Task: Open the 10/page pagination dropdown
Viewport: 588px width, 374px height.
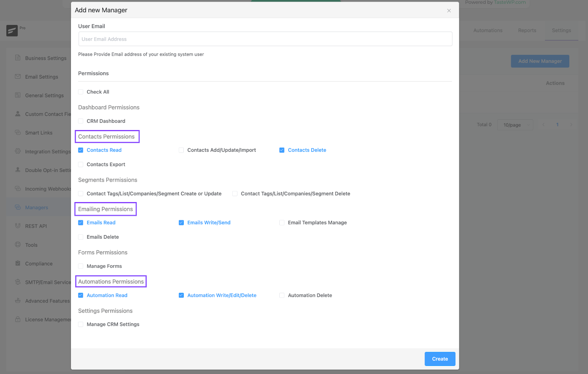Action: click(515, 125)
